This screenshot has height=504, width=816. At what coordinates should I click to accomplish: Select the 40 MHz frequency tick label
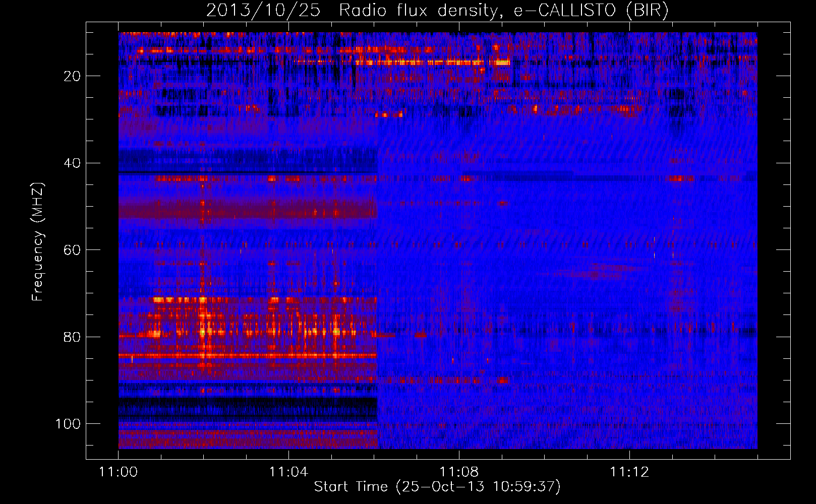[x=73, y=163]
